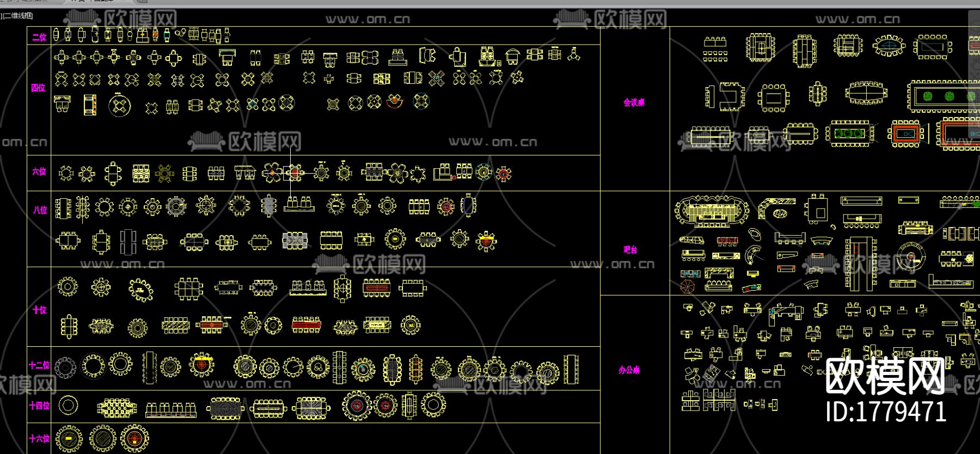
Task: Pick the large oval bar counter with zigzag top
Action: click(712, 211)
